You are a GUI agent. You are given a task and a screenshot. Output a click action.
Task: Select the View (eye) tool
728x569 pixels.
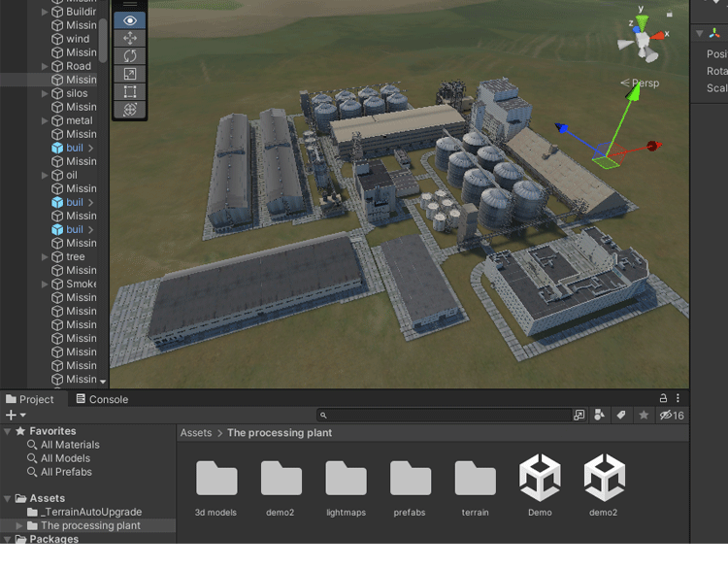[131, 20]
